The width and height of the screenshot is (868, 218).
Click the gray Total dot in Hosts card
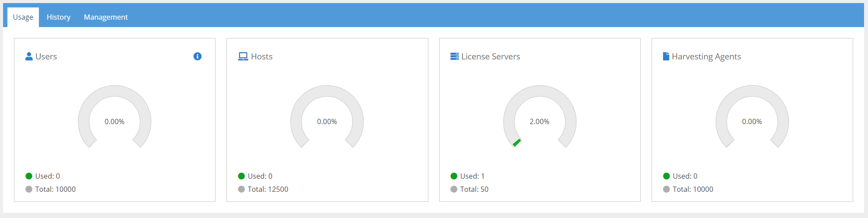pos(241,189)
